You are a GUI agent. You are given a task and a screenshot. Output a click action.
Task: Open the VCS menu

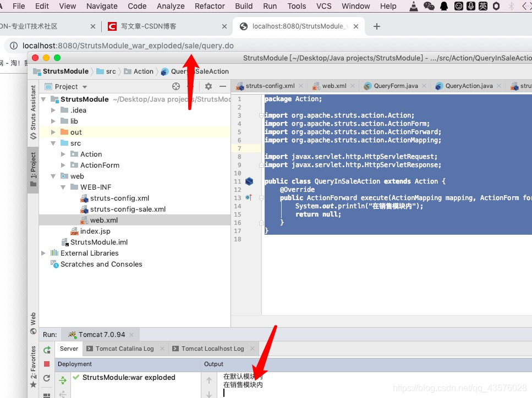[323, 6]
